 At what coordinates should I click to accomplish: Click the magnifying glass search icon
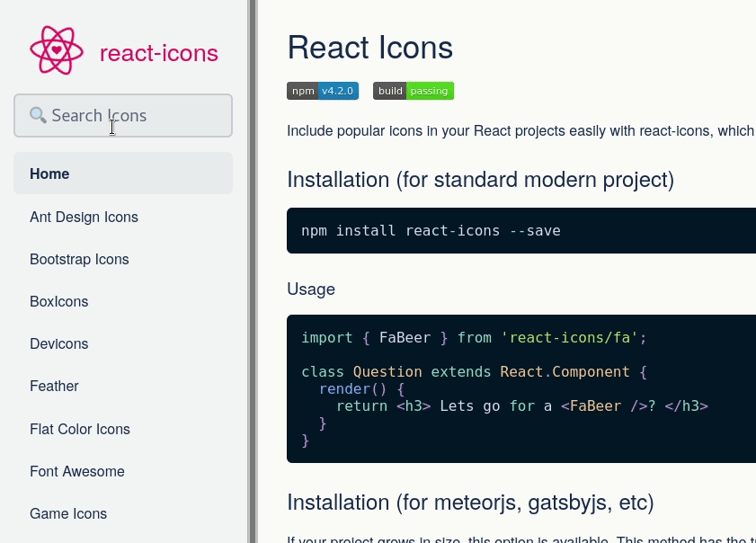[38, 115]
